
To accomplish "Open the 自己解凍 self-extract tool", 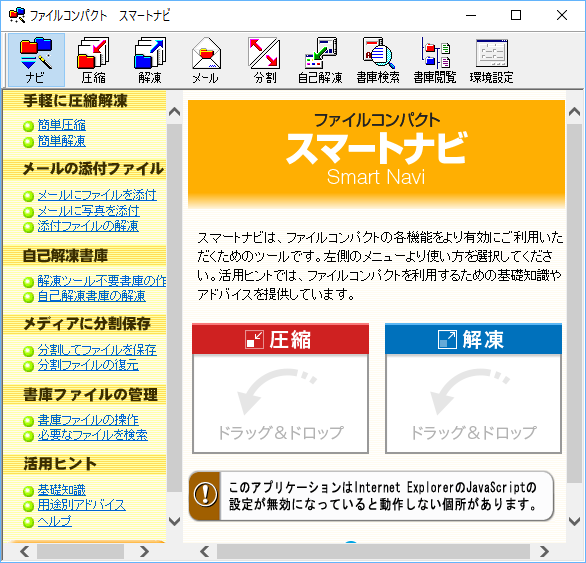I will (x=320, y=60).
